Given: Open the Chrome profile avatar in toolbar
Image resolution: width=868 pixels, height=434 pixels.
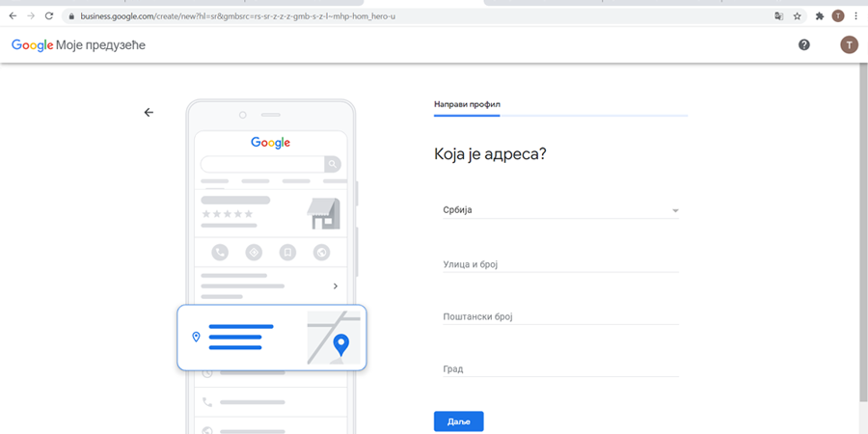Looking at the screenshot, I should point(838,16).
